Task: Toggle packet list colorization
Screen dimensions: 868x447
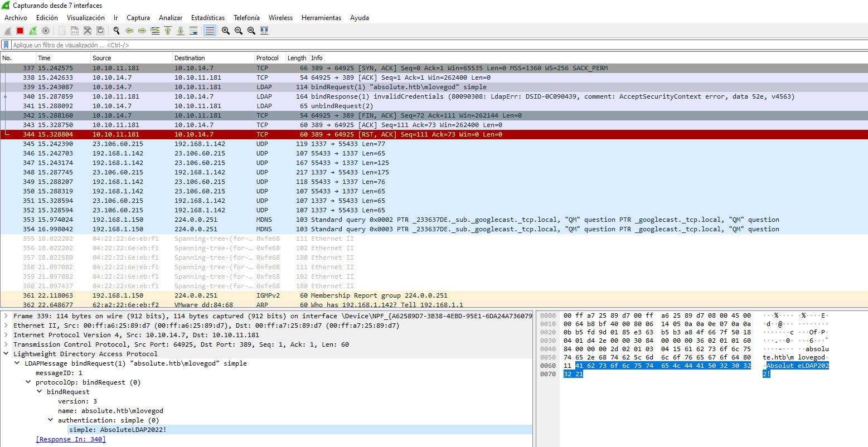Action: point(210,31)
